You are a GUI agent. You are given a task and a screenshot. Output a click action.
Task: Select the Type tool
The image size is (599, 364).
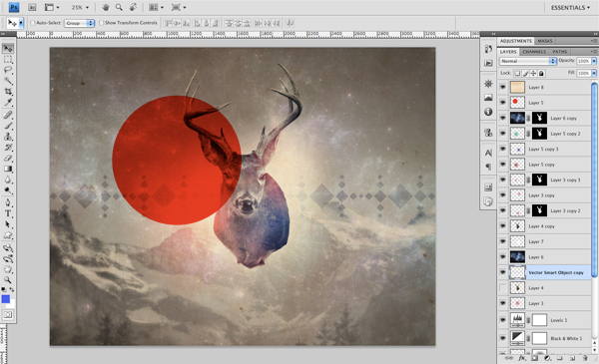pos(8,213)
